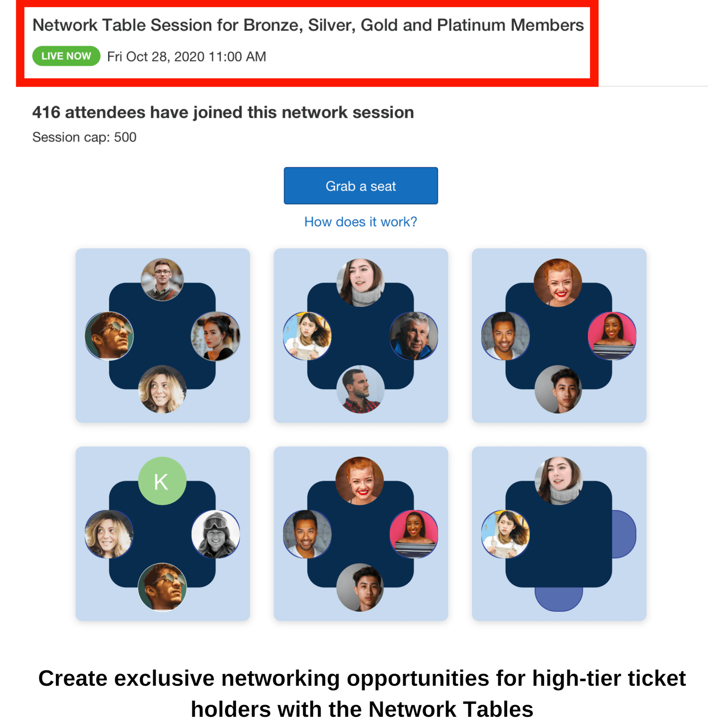711x728 pixels.
Task: Click the green LIVE NOW badge
Action: (66, 56)
